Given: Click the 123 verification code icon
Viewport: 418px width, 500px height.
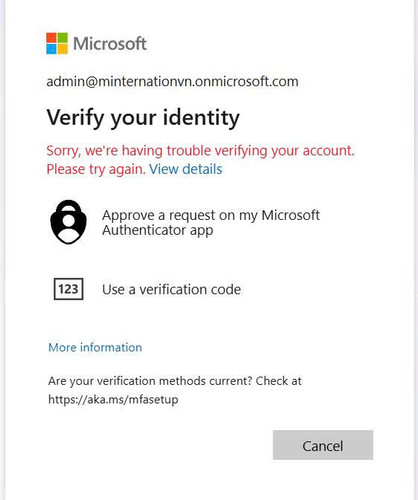Looking at the screenshot, I should [68, 289].
